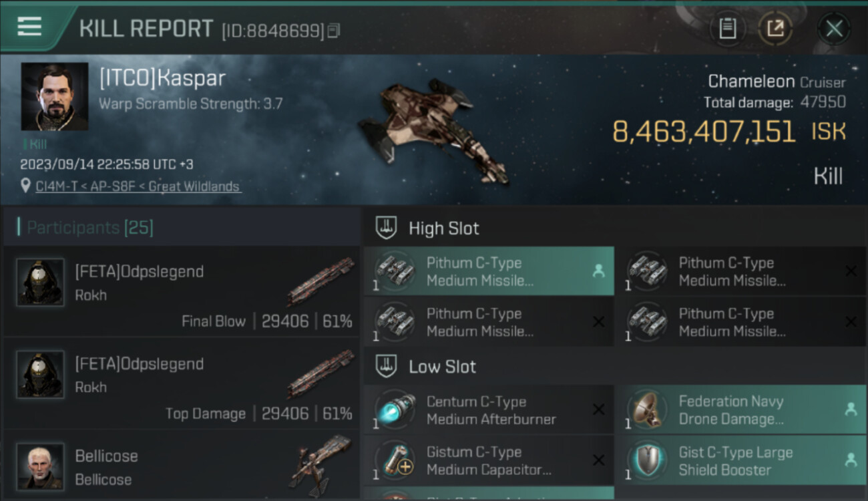Image resolution: width=868 pixels, height=501 pixels.
Task: Copy the kill report ID
Action: (334, 31)
